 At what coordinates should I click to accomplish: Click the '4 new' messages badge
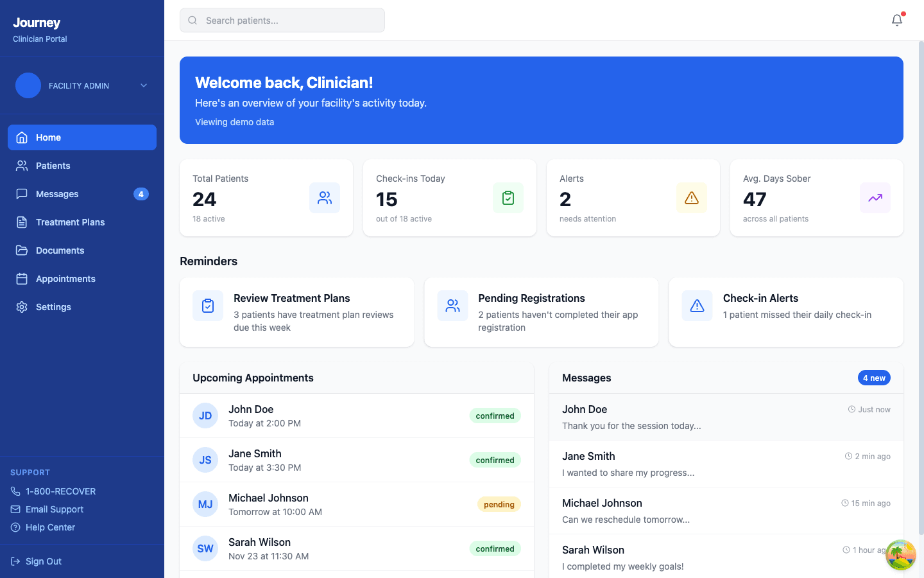(874, 378)
